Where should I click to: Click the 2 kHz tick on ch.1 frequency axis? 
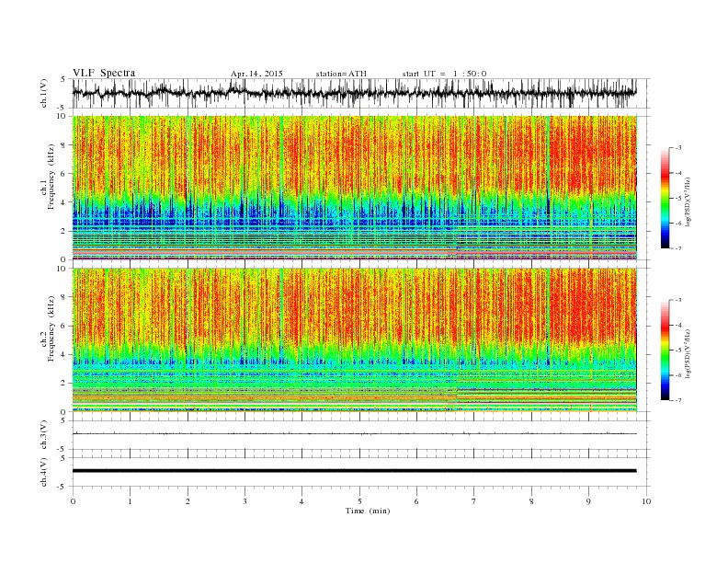[64, 231]
